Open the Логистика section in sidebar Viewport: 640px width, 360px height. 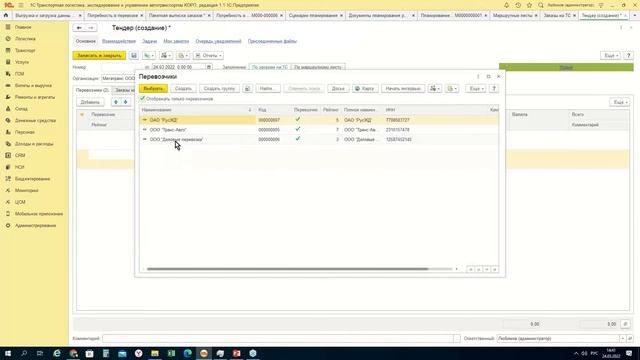pos(25,39)
